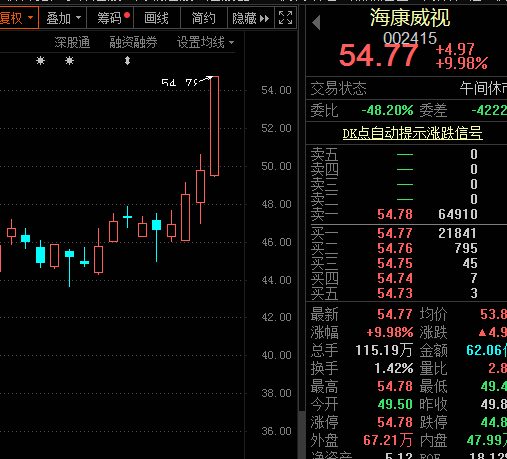Click the 海康威视 stock name
The width and height of the screenshot is (507, 459).
pyautogui.click(x=410, y=18)
